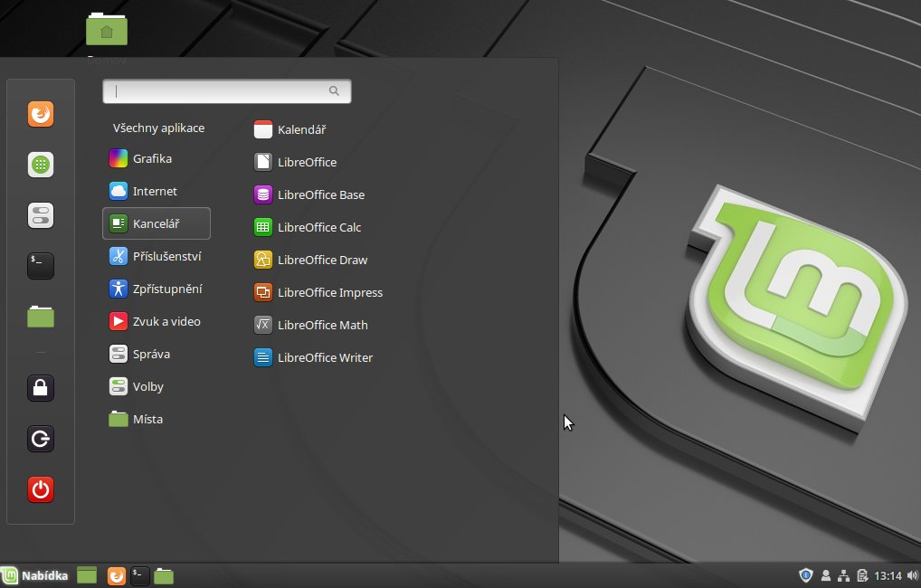Select the Zvuk a video category

(155, 321)
